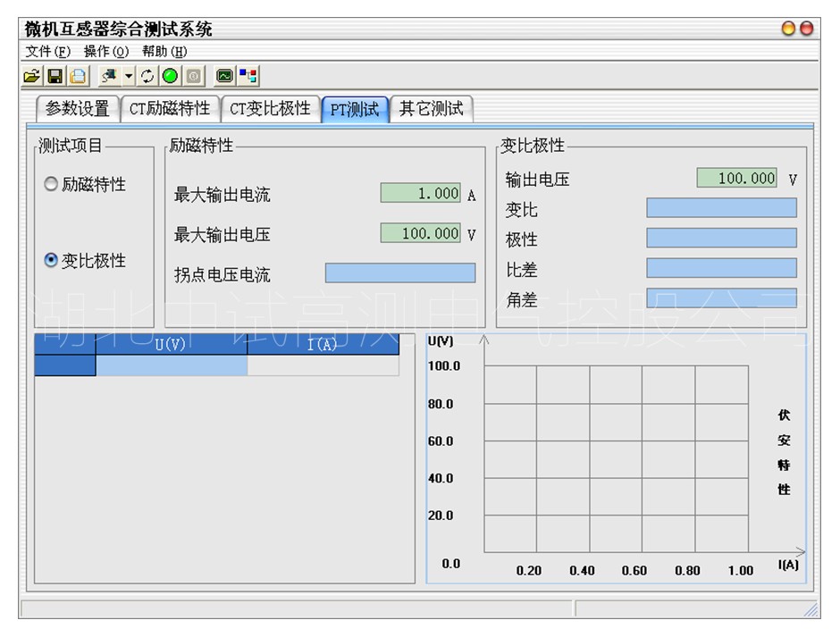Click the device connection toolbar icon
Viewport: 840px width, 637px height.
[x=109, y=76]
